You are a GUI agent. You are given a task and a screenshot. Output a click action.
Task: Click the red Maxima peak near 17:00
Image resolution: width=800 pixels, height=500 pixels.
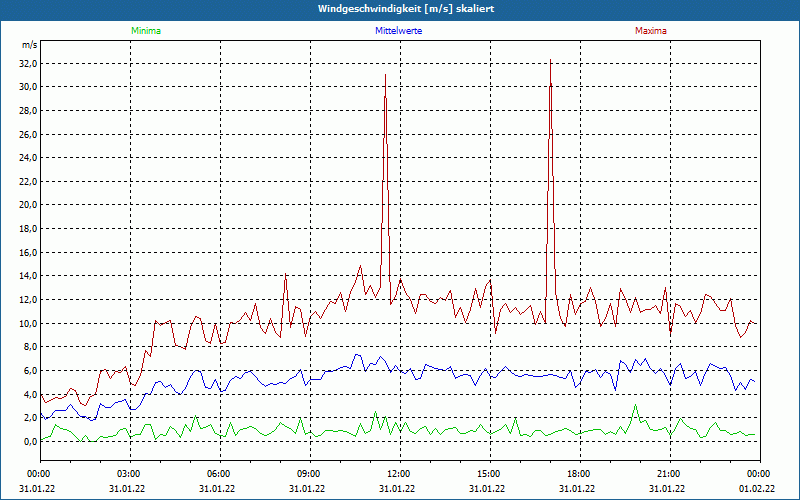click(x=551, y=60)
